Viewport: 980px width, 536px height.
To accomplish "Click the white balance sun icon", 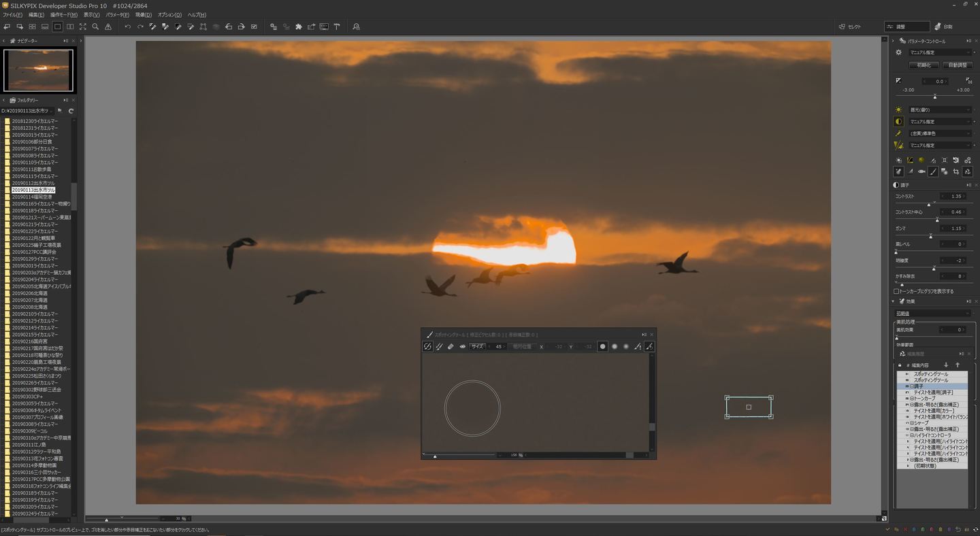I will tap(898, 110).
